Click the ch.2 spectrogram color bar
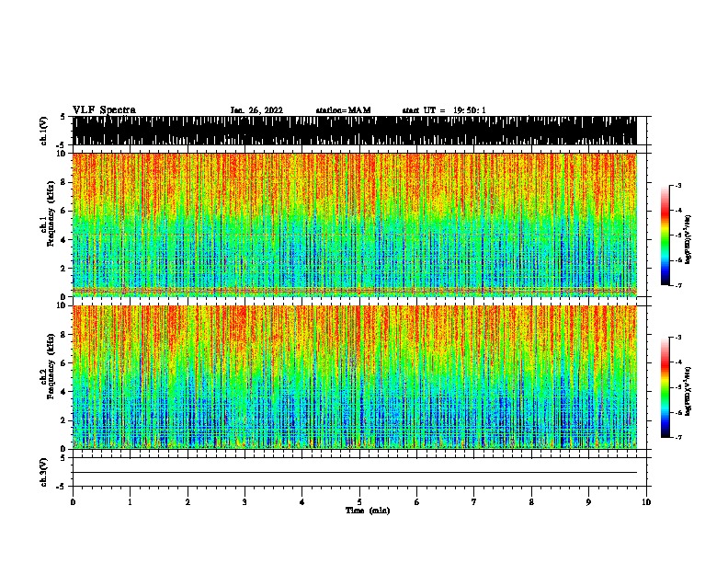This screenshot has height=563, width=728. coord(665,387)
